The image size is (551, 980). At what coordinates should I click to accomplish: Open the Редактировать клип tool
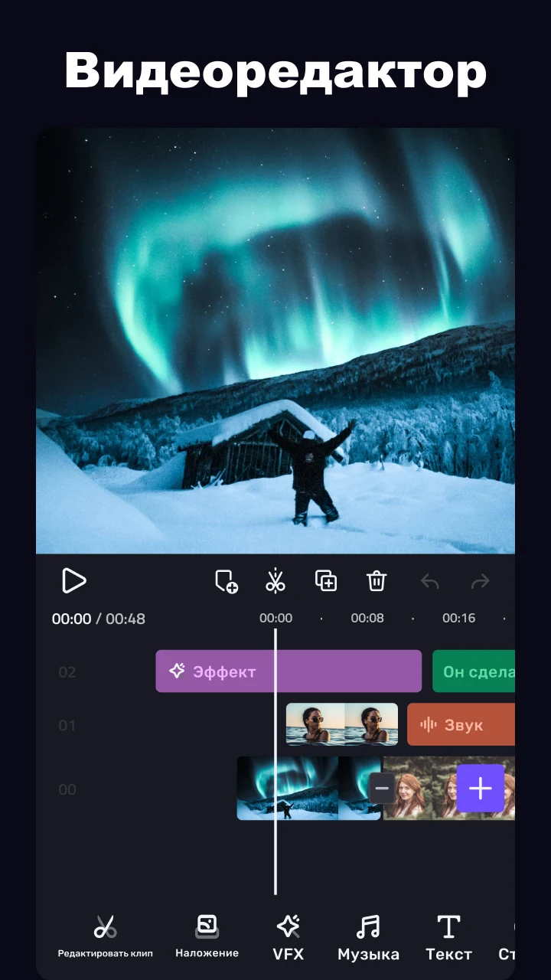tap(106, 937)
